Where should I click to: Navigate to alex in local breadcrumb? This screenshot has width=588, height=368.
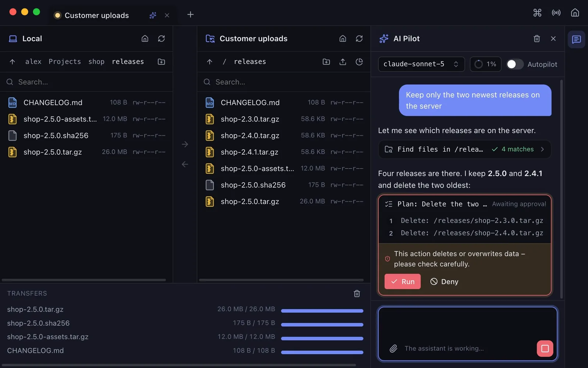coord(33,61)
